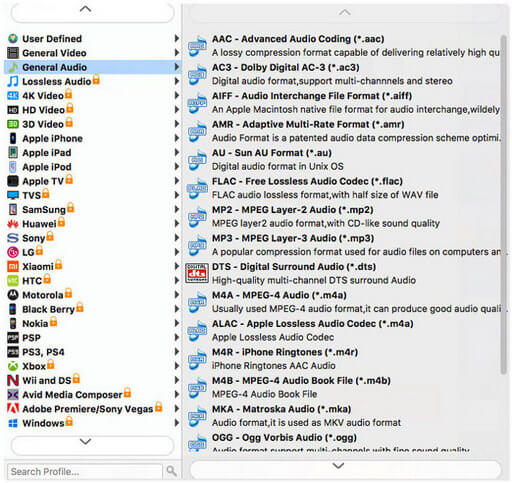This screenshot has width=512, height=483.
Task: Choose AC3 - Dolby Digital AC-3 format
Action: pos(343,74)
